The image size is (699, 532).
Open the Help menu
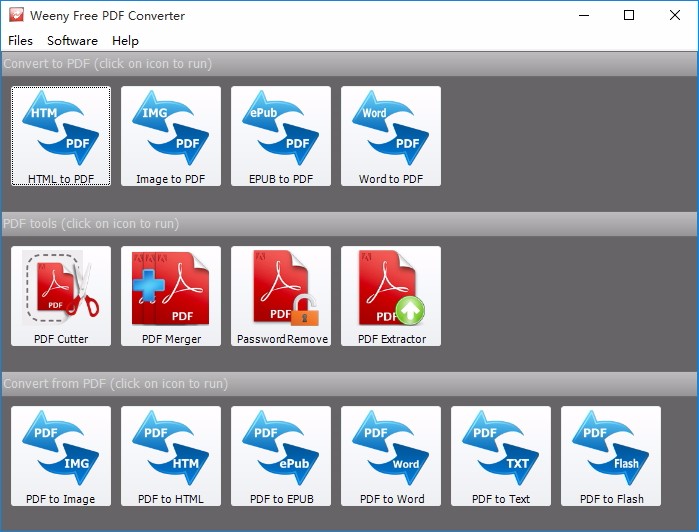click(x=125, y=41)
